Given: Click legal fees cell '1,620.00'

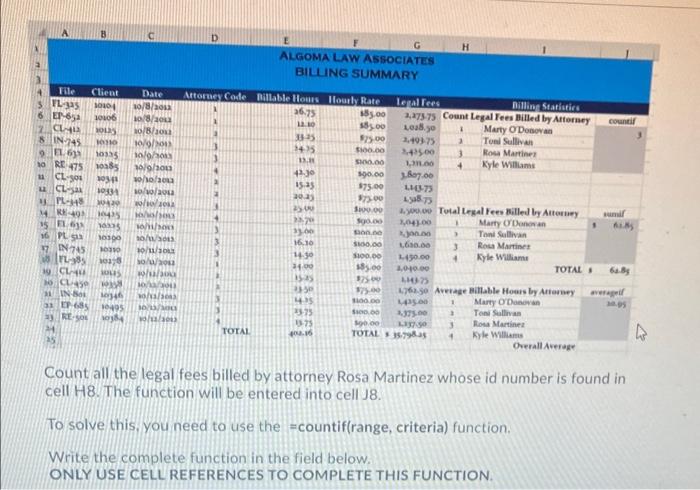Looking at the screenshot, I should coord(415,245).
